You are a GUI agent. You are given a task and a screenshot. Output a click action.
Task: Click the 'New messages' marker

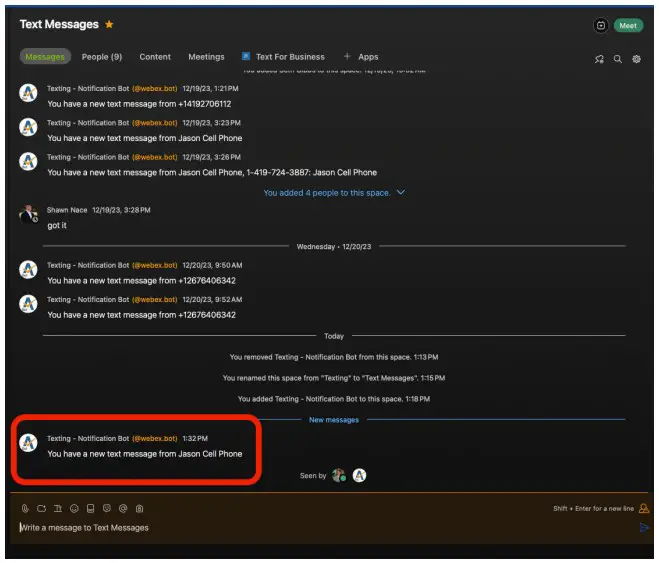click(x=334, y=420)
